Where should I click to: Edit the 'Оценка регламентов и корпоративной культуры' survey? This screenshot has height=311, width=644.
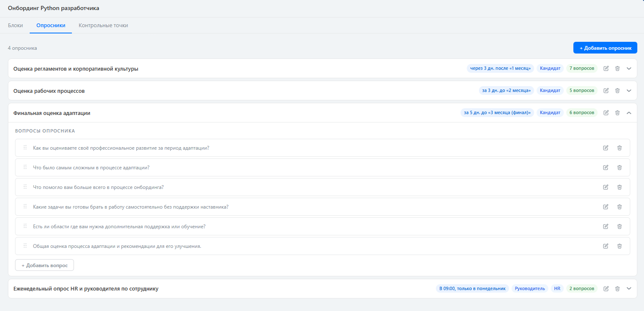click(x=606, y=69)
